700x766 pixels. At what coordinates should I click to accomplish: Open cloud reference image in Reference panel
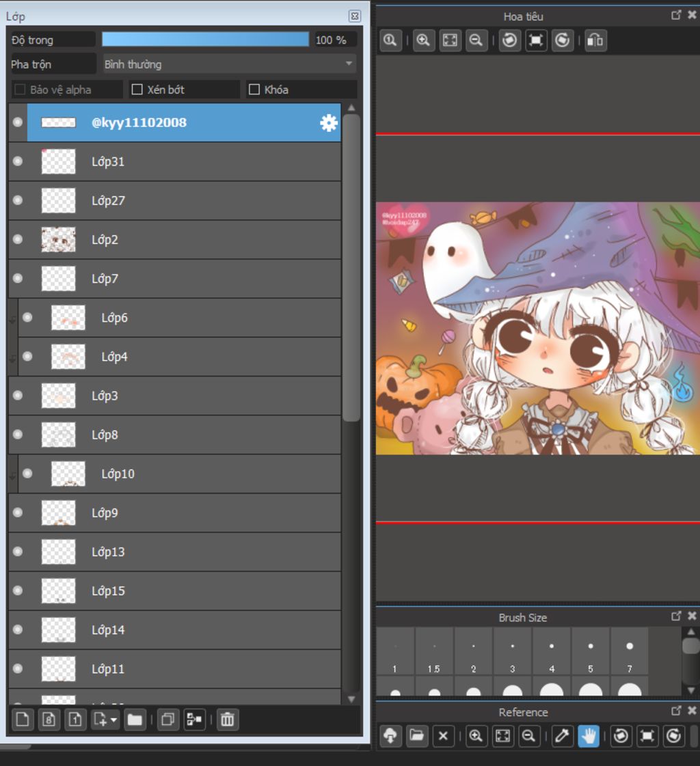coord(390,736)
